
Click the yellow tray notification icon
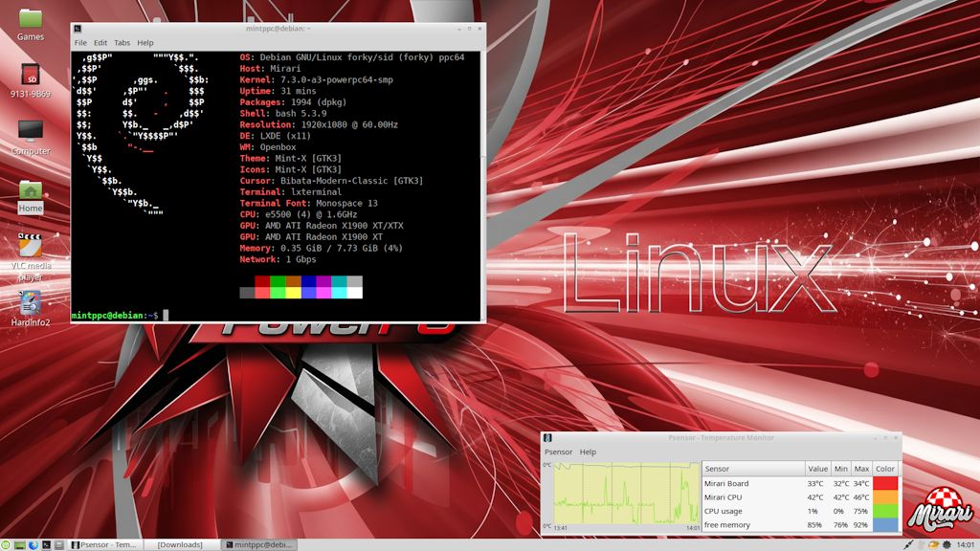click(934, 544)
